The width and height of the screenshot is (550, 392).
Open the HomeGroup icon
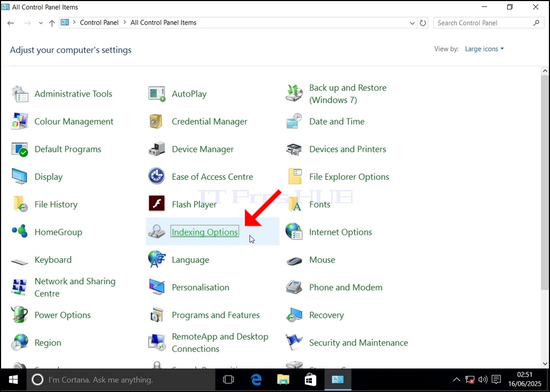click(x=20, y=232)
